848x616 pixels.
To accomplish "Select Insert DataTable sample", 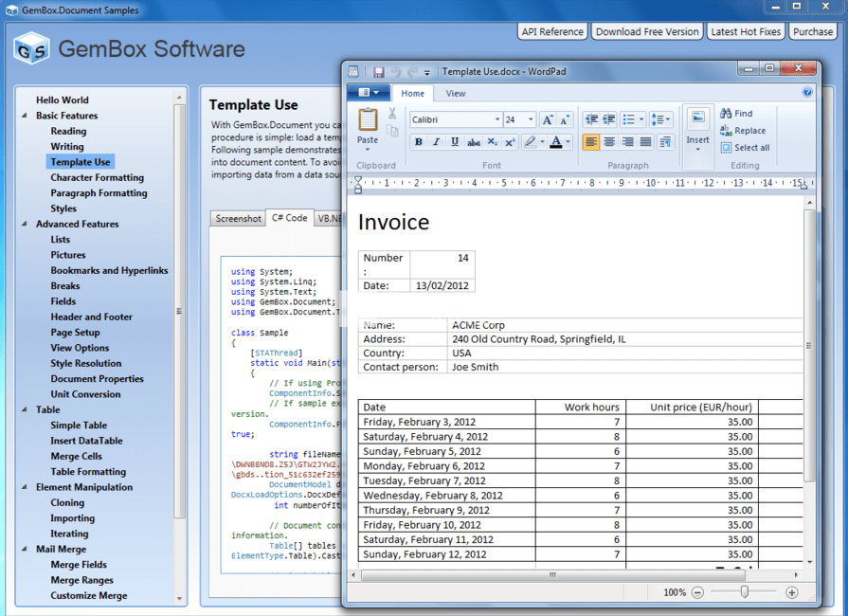I will (x=86, y=441).
